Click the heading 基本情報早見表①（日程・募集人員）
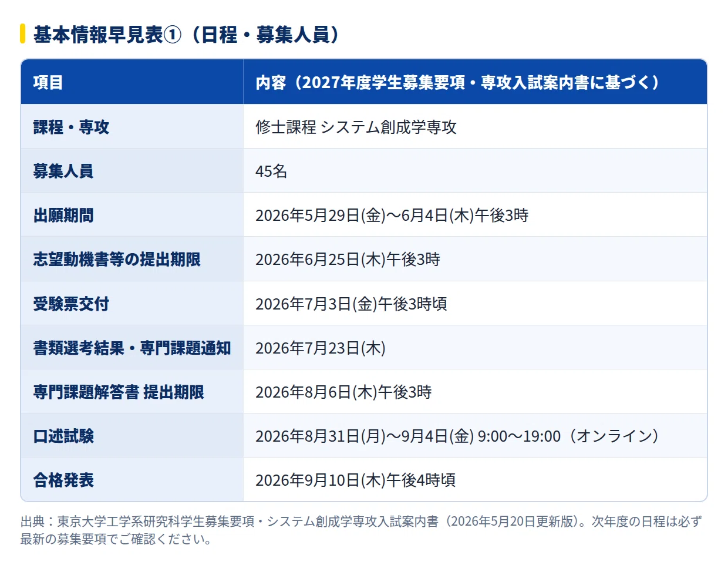The width and height of the screenshot is (728, 565). coord(187,35)
